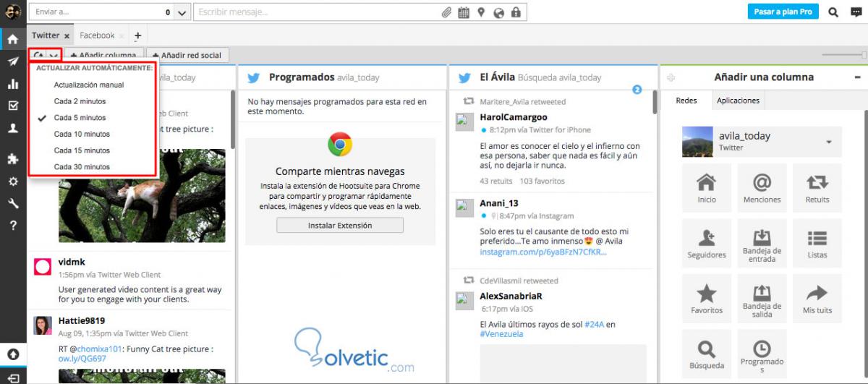
Task: Open the Help question mark sidebar icon
Action: (x=12, y=225)
